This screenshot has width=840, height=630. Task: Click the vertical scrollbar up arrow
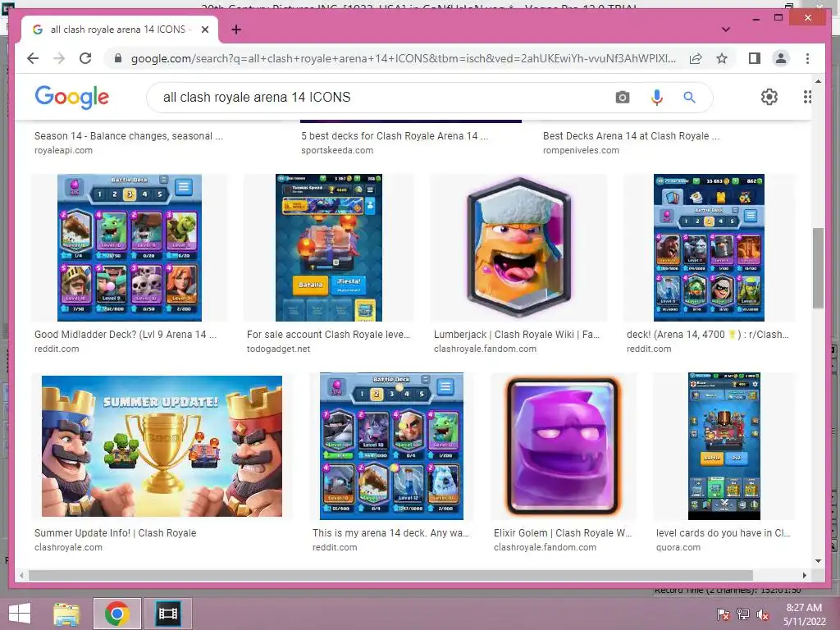(x=818, y=81)
